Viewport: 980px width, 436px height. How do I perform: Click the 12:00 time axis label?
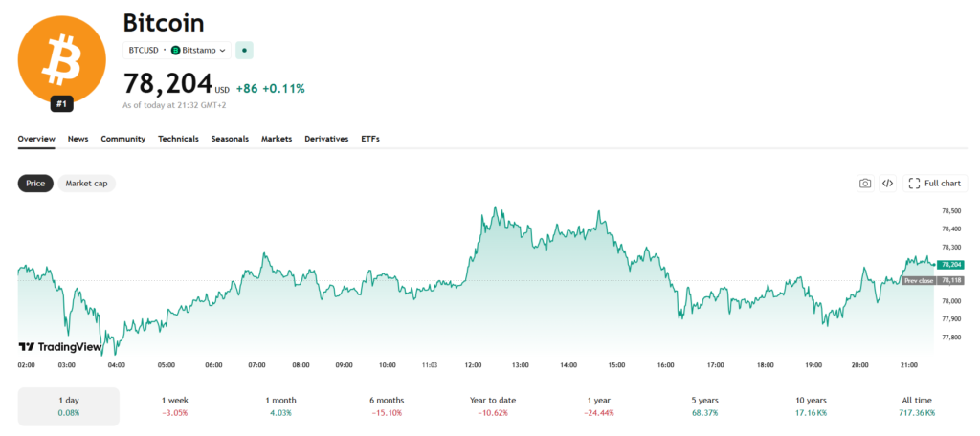[473, 365]
